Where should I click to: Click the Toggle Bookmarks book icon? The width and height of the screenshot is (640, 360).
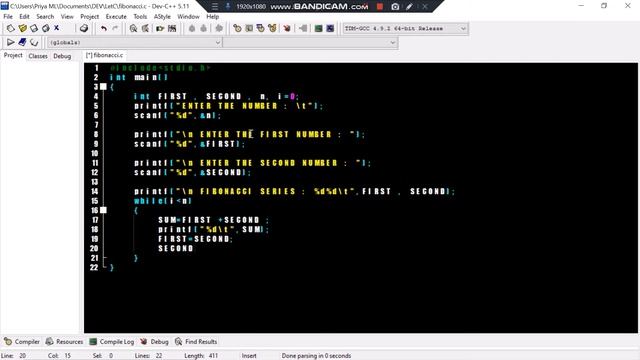22,42
